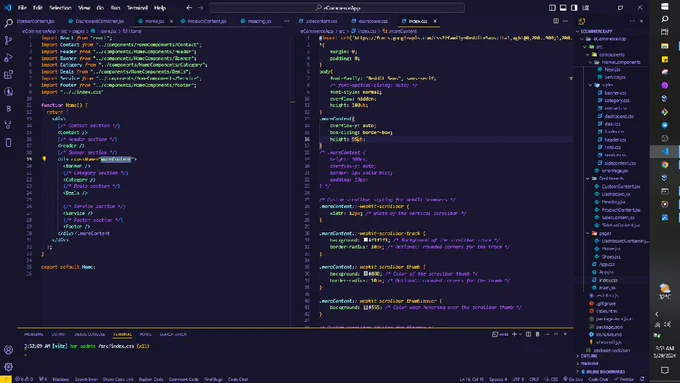Select the TERMINAL panel tab
This screenshot has width=680, height=383.
tap(122, 334)
